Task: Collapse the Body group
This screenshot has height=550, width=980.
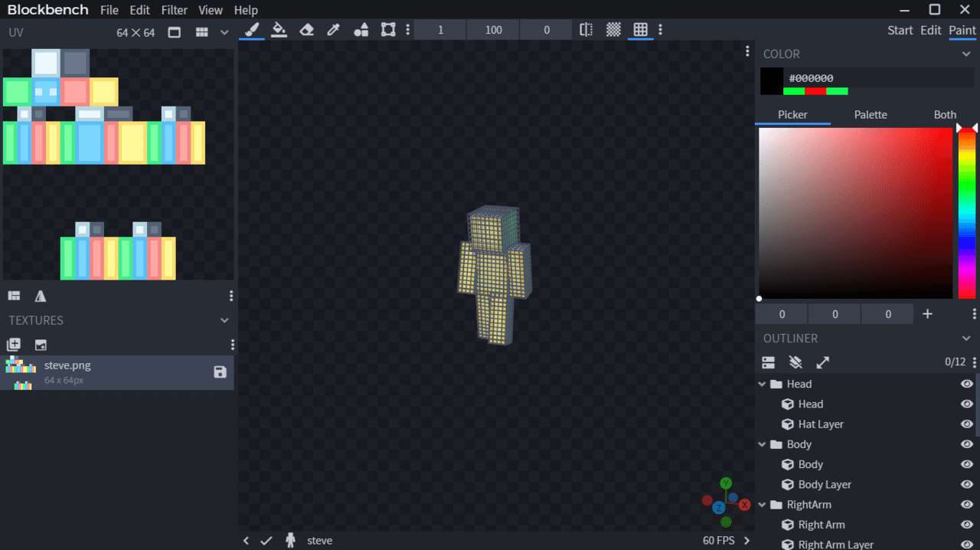Action: click(762, 444)
